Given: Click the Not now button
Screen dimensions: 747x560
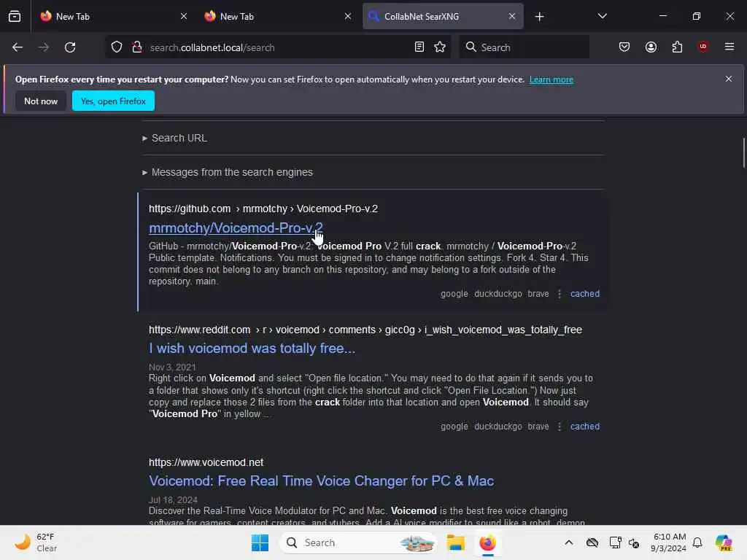Looking at the screenshot, I should tap(41, 101).
